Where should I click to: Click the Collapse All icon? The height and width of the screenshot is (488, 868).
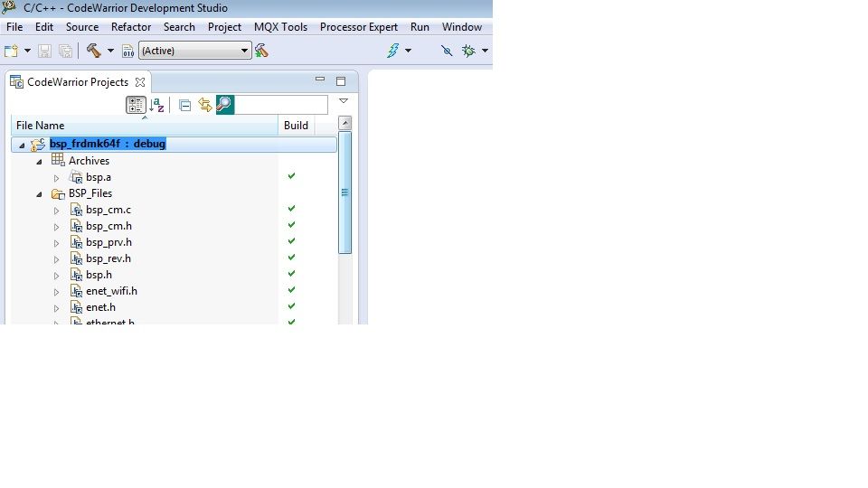[x=184, y=105]
